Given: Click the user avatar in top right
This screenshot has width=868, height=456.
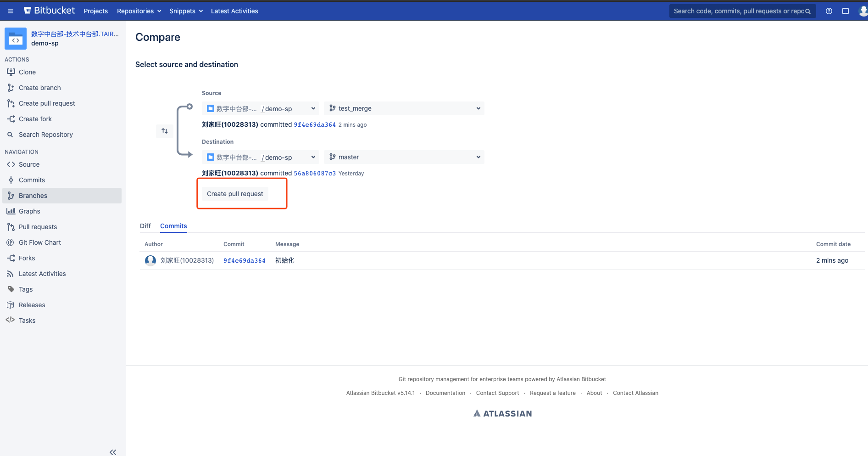Looking at the screenshot, I should click(862, 11).
